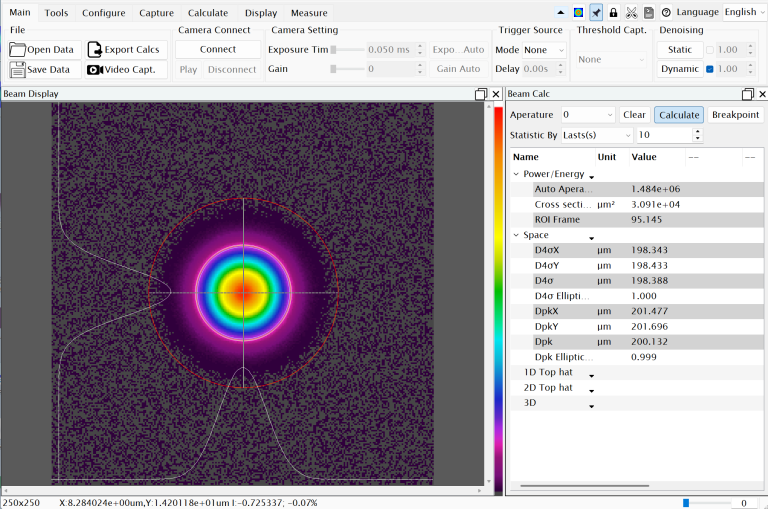The width and height of the screenshot is (768, 509).
Task: Click the padlock lock icon
Action: (613, 12)
